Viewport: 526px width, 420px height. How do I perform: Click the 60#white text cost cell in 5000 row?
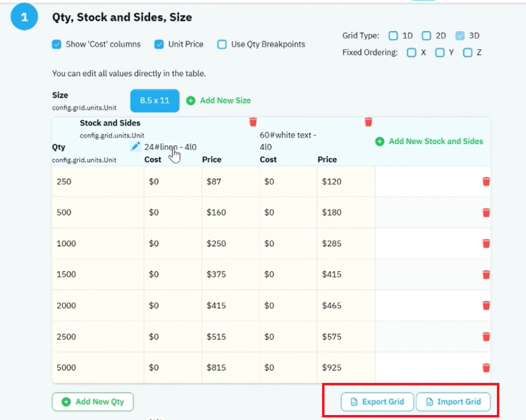point(288,367)
